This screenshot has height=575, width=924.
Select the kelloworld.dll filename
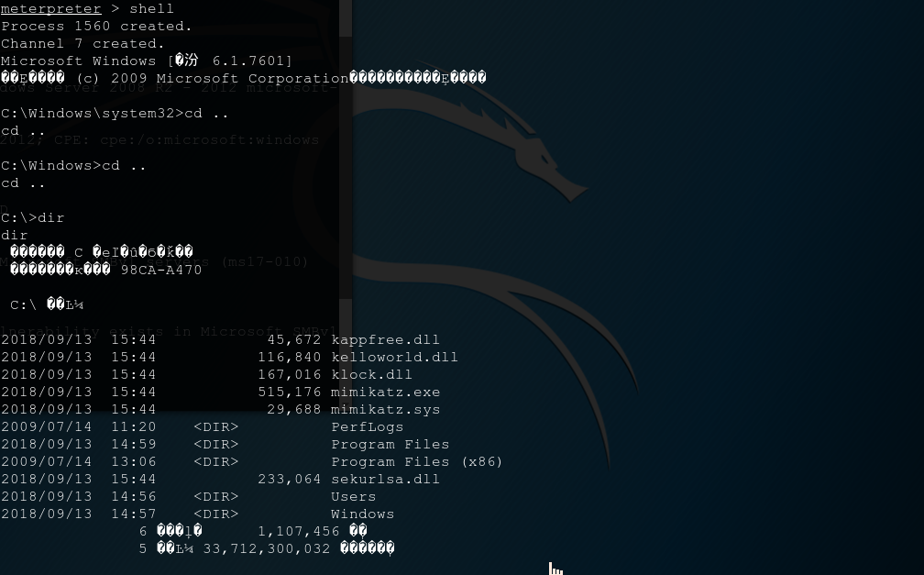pyautogui.click(x=394, y=358)
